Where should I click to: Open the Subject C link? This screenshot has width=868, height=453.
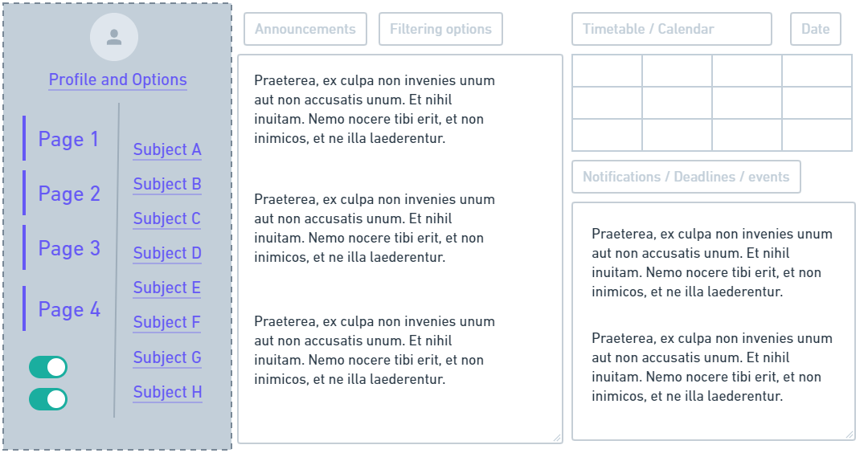(167, 219)
